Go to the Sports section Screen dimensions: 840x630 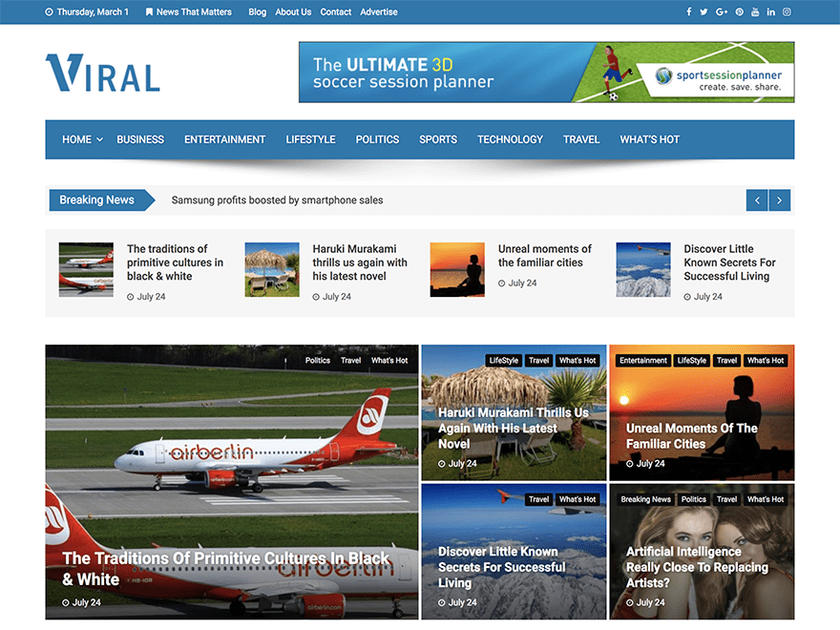click(x=438, y=139)
